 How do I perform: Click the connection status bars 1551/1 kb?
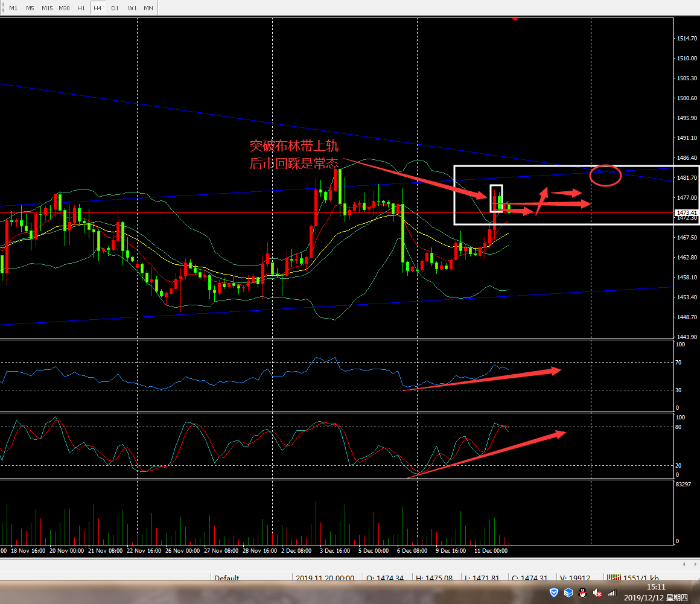tap(632, 577)
